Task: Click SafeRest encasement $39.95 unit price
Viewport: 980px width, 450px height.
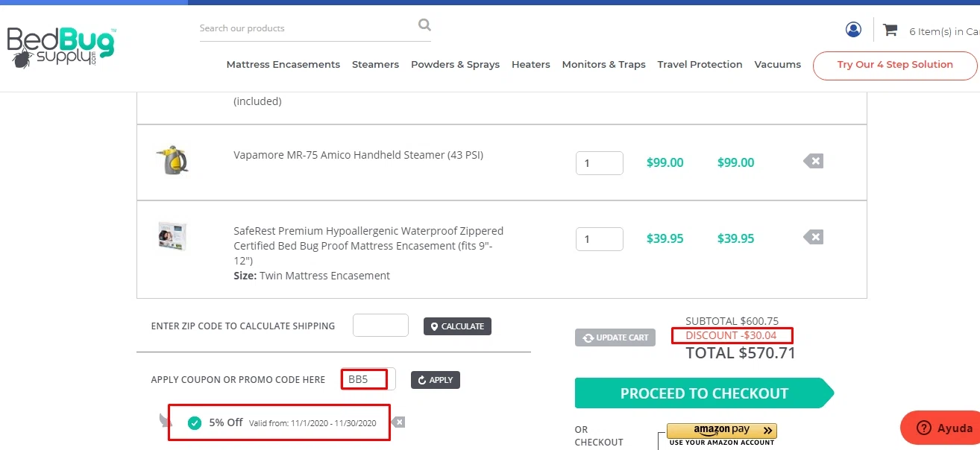Action: click(x=665, y=238)
